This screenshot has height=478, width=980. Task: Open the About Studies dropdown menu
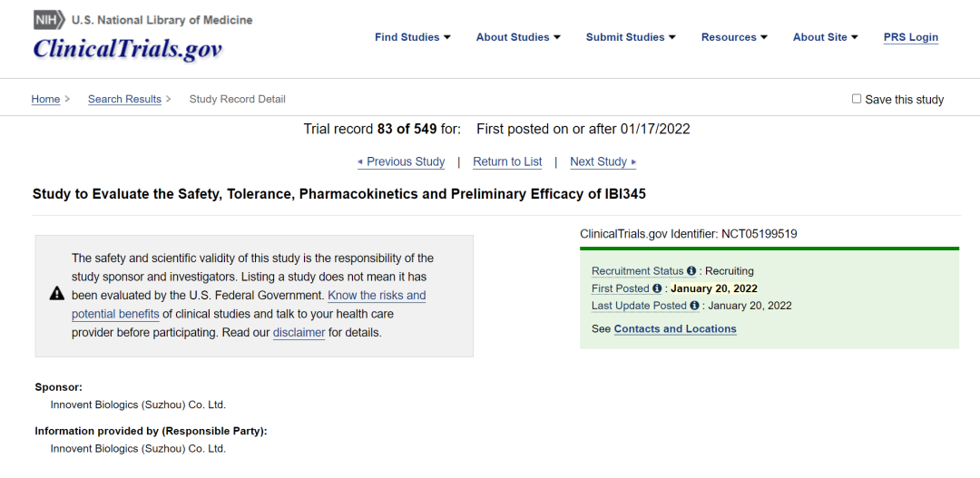[x=518, y=37]
